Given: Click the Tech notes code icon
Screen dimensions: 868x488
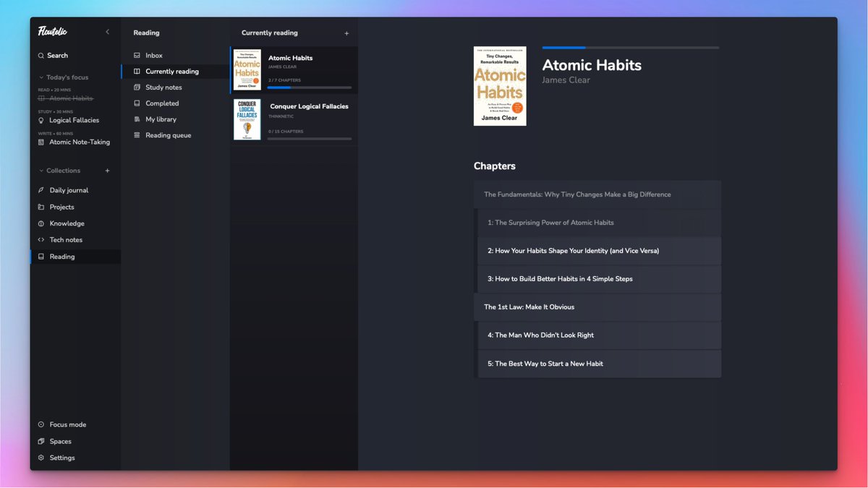Looking at the screenshot, I should (41, 240).
